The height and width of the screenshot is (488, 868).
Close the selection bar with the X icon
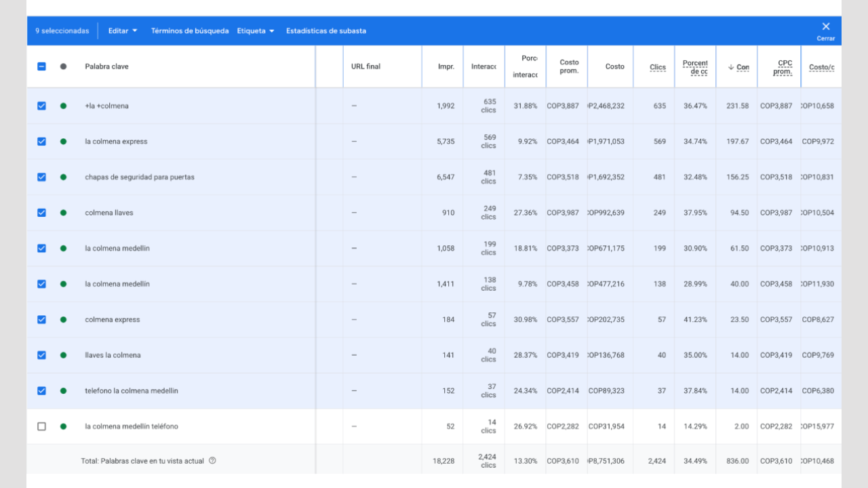825,27
